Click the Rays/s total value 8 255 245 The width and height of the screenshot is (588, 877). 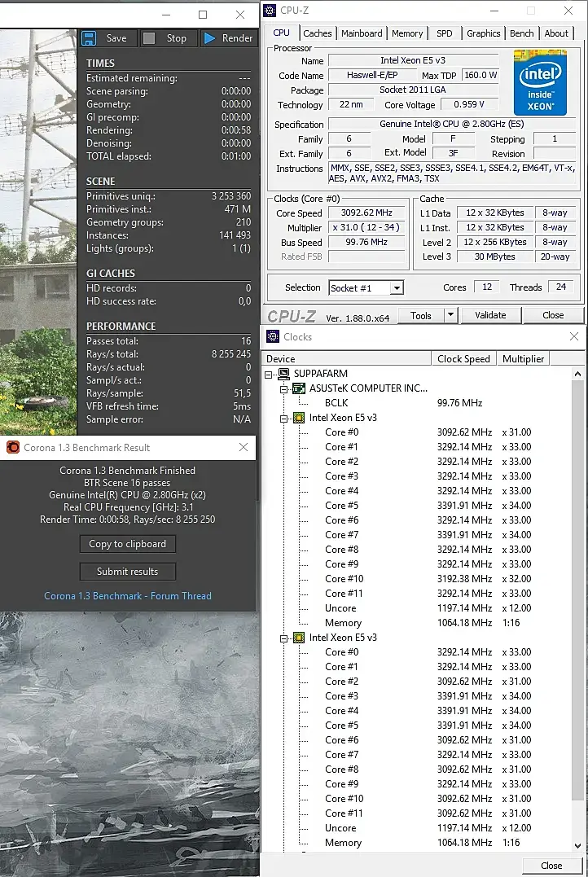tap(231, 354)
